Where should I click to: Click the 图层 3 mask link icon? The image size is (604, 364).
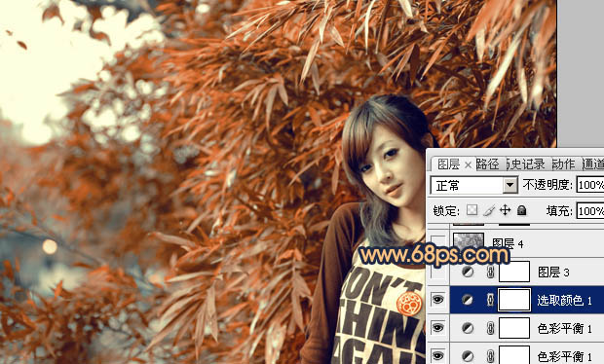coord(490,273)
